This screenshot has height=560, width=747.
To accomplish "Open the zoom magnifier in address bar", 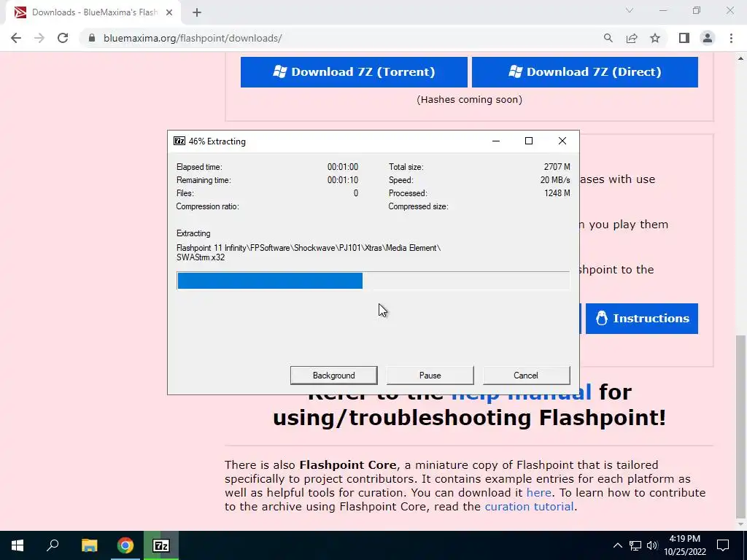I will tap(608, 38).
